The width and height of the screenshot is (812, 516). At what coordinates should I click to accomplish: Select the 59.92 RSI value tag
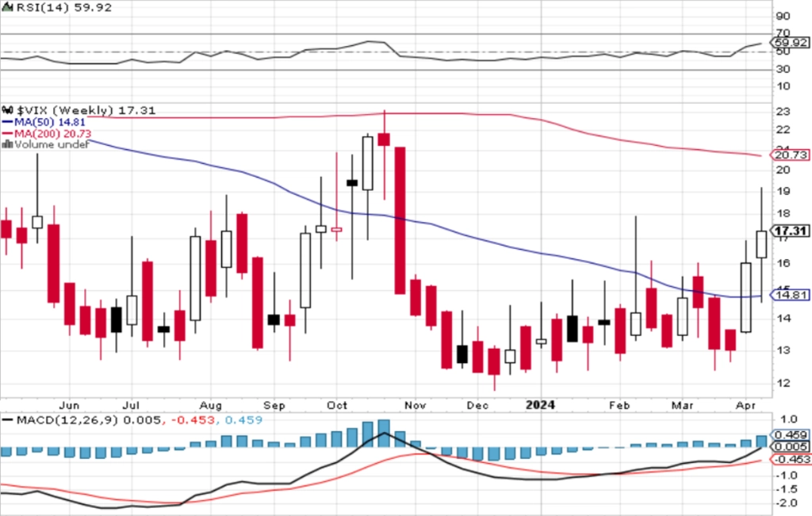(x=791, y=43)
